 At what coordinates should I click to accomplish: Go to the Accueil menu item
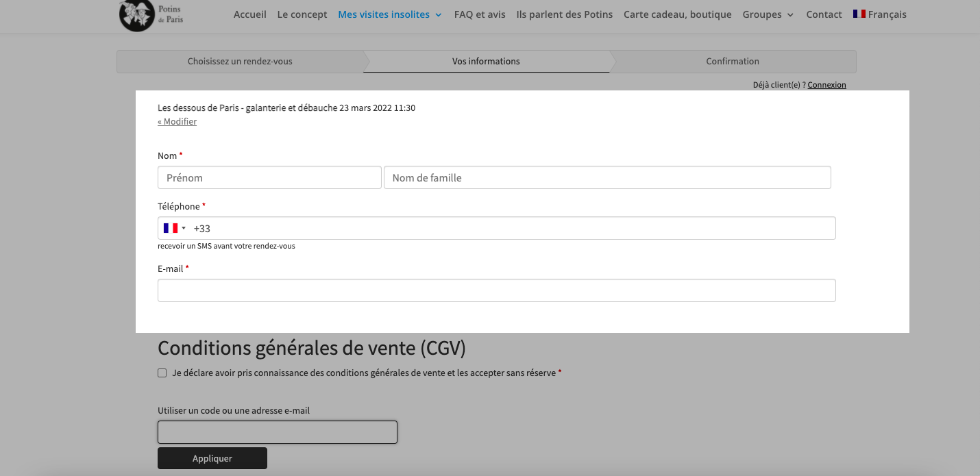pyautogui.click(x=250, y=14)
